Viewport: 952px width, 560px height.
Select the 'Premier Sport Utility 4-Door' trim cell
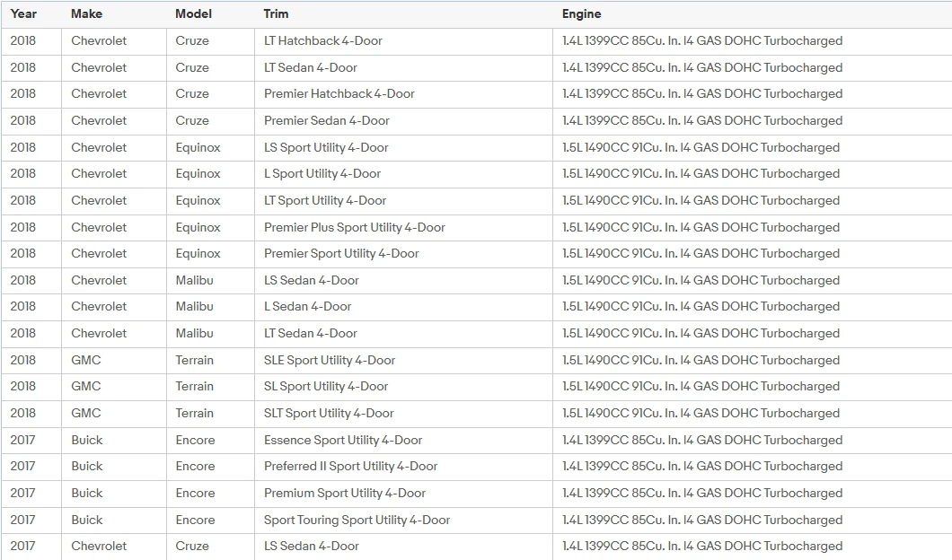pos(341,254)
